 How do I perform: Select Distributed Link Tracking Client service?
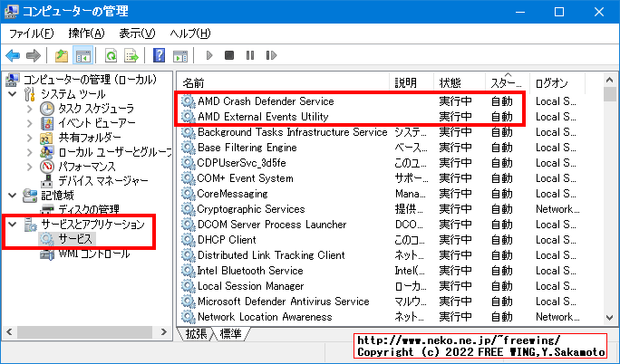click(380, 255)
